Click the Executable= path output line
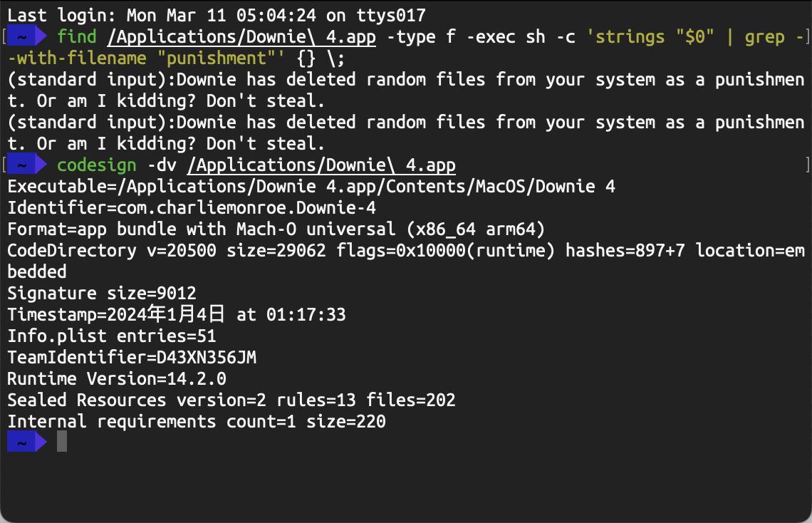Viewport: 812px width, 523px height. click(311, 187)
